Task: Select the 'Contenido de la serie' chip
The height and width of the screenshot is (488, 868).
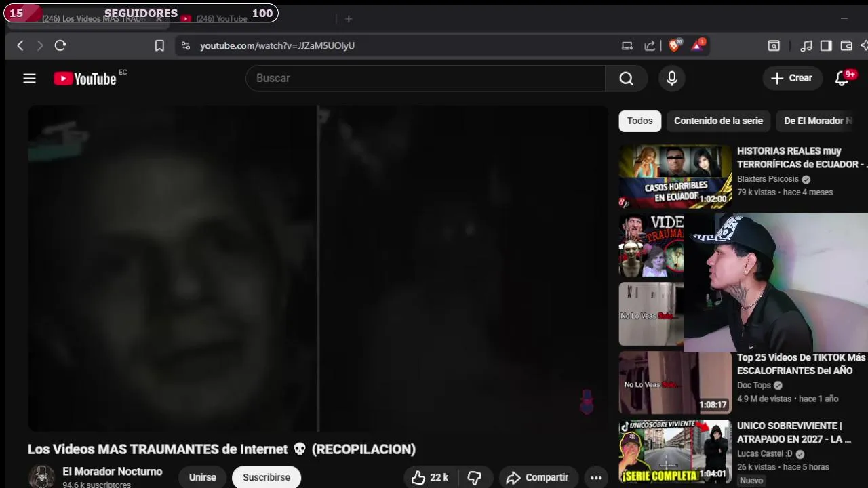Action: 718,121
